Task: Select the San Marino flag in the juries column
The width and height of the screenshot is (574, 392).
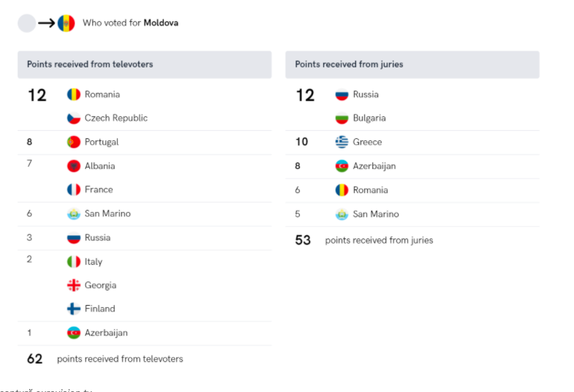Action: coord(342,214)
